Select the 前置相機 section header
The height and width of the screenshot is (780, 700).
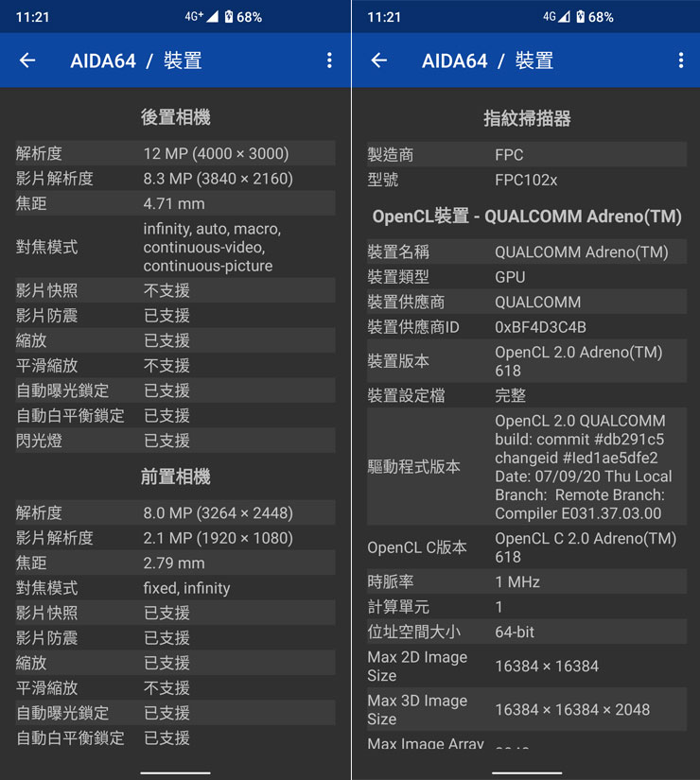[x=175, y=477]
